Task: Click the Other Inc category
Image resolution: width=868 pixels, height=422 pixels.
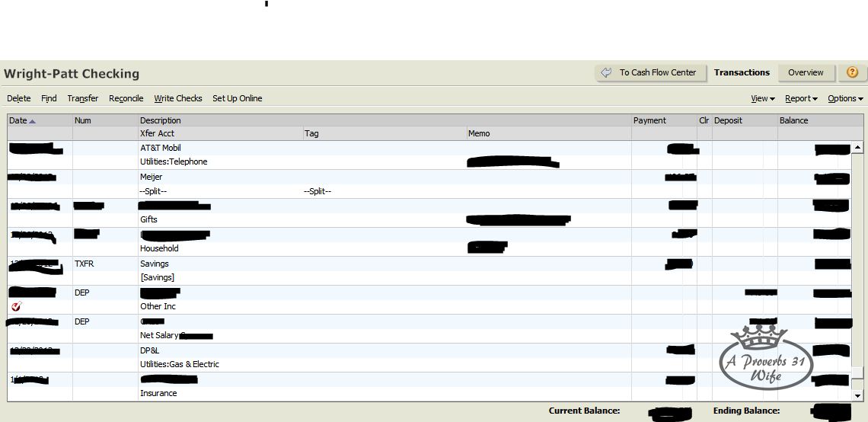Action: [158, 306]
